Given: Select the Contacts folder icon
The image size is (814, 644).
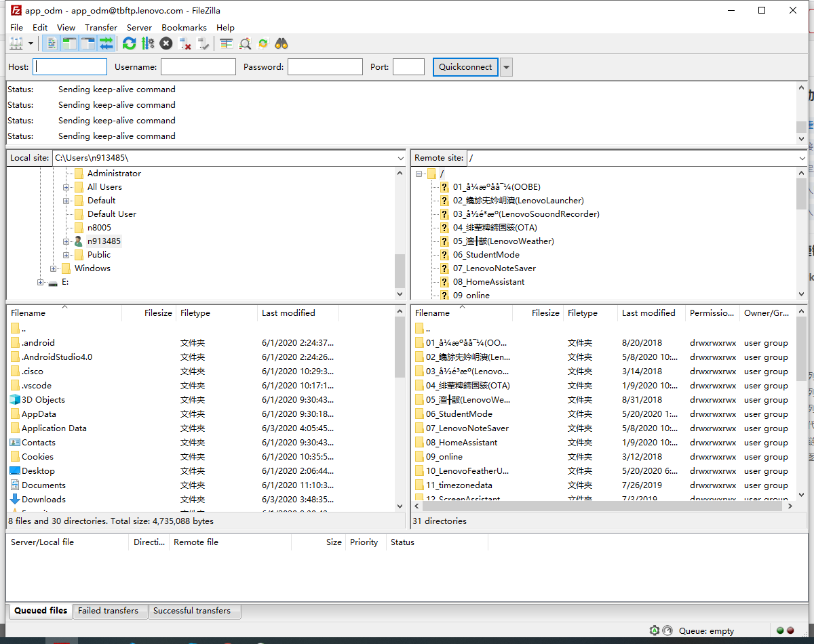Looking at the screenshot, I should 15,443.
